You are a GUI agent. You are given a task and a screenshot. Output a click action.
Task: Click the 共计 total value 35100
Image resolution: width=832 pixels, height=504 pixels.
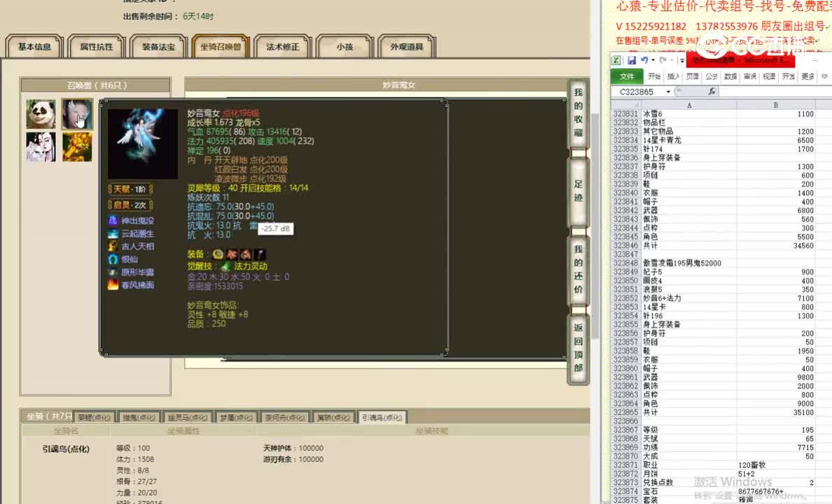click(776, 412)
